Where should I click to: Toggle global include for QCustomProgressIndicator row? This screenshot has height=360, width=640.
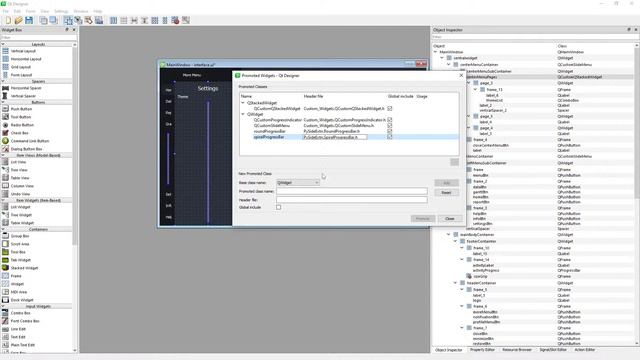coord(390,120)
